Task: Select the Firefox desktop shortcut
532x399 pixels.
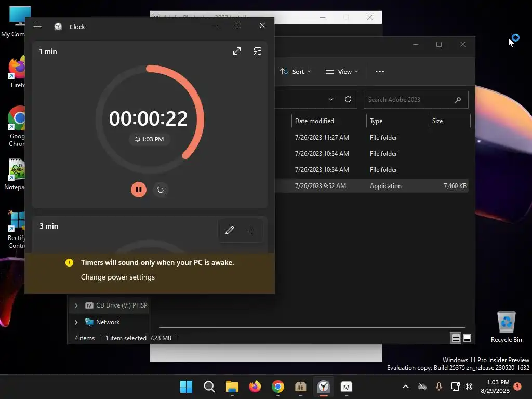Action: coord(17,72)
